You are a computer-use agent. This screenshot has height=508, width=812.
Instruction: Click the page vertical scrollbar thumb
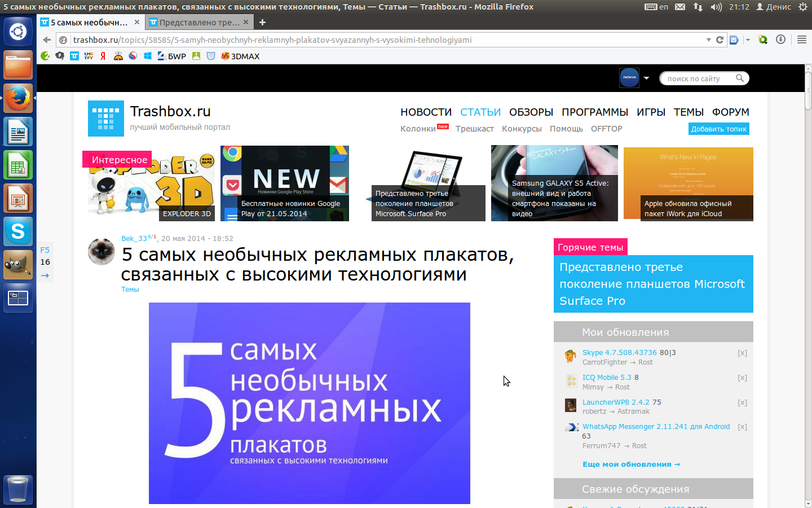[808, 90]
